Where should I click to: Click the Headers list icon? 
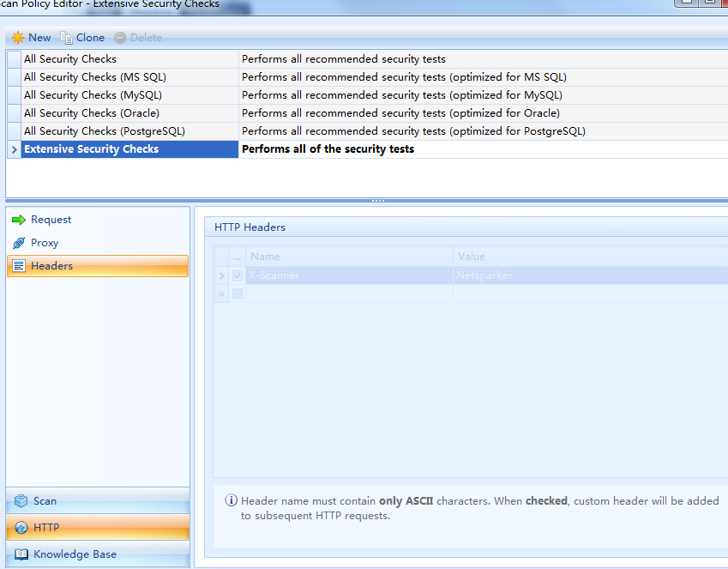click(19, 266)
